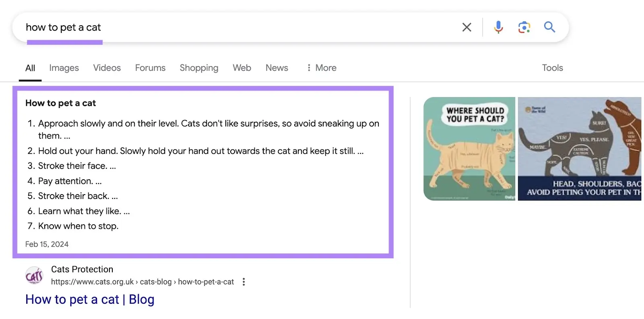Open the 'How to pet a cat | Blog' link
Viewport: 644px width, 319px height.
click(x=90, y=299)
